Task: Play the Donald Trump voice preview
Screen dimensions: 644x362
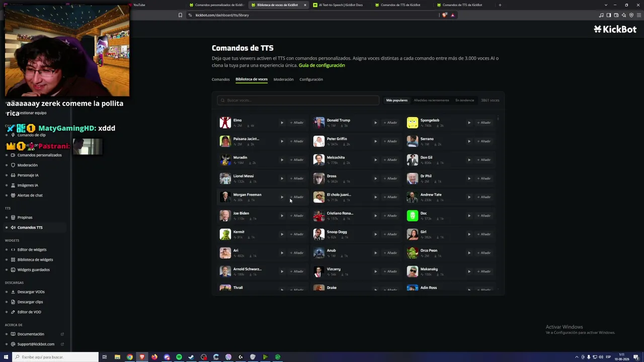Action: click(375, 123)
